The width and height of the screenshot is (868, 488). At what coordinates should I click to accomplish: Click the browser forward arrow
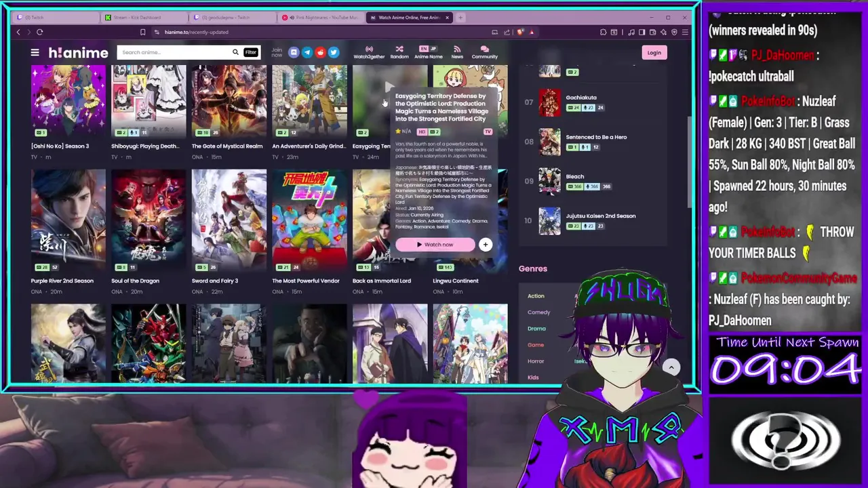point(28,32)
